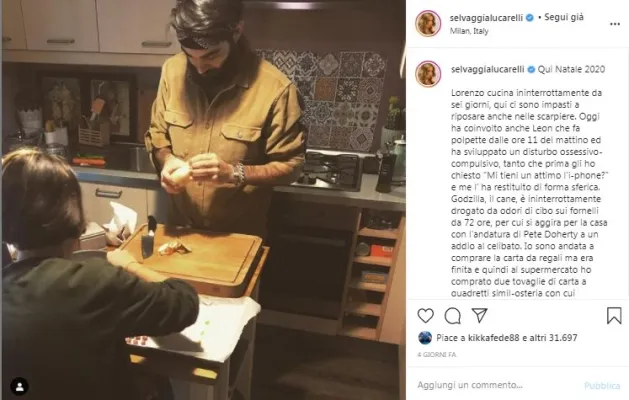The image size is (629, 400).
Task: Open the Milan, Italy location link
Action: pos(469,31)
